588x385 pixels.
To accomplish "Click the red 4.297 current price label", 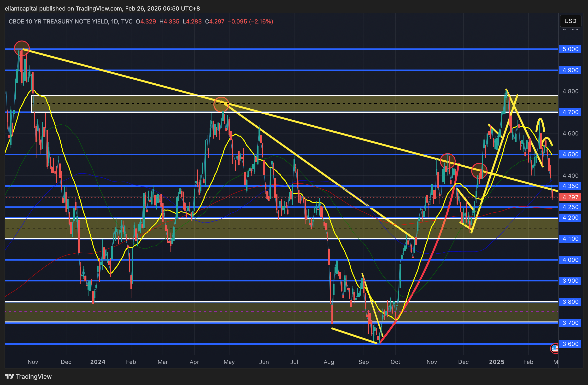I will (x=570, y=197).
